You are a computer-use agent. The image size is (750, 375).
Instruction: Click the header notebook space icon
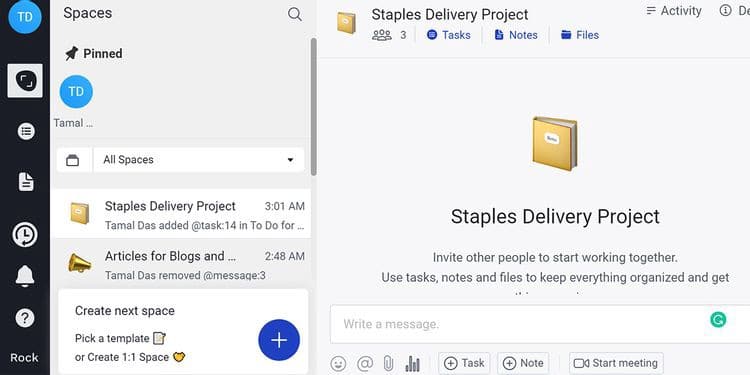click(x=346, y=23)
